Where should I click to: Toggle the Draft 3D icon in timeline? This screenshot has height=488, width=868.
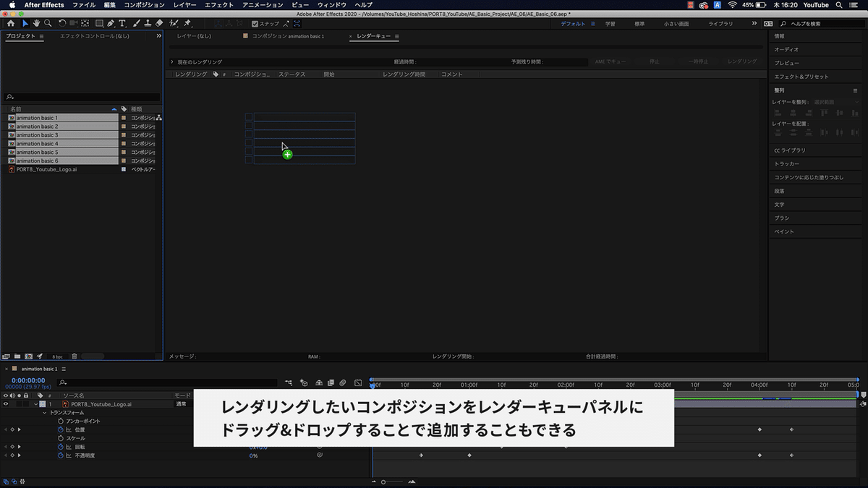click(305, 382)
